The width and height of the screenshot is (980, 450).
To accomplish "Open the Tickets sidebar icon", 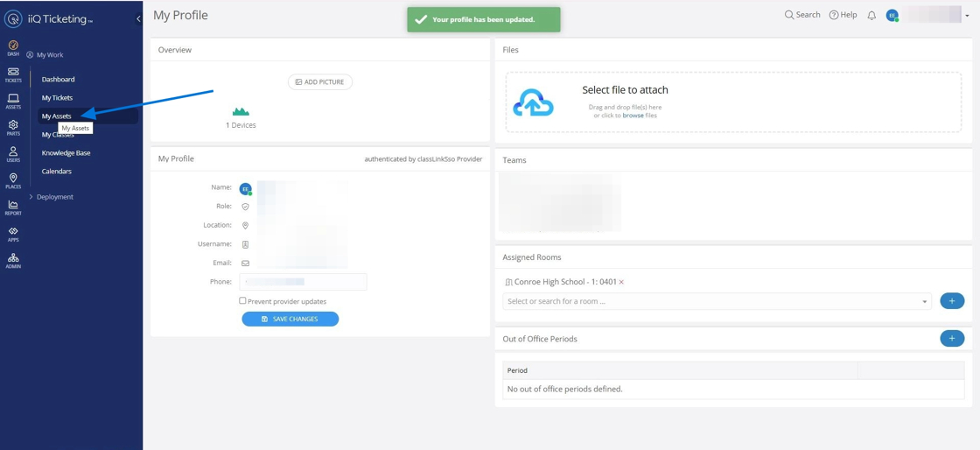I will (13, 74).
